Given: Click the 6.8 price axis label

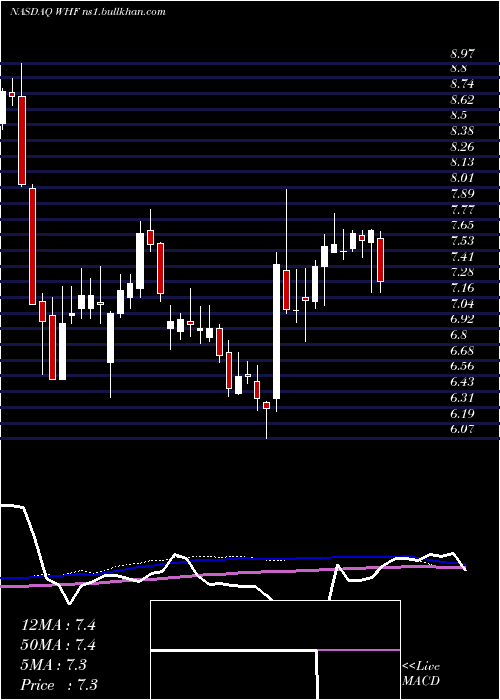Looking at the screenshot, I should click(458, 334).
